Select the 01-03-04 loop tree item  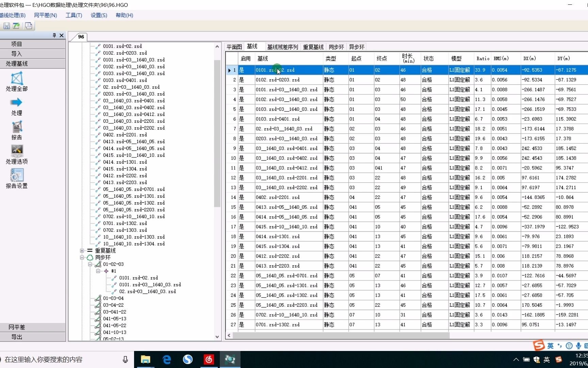113,298
